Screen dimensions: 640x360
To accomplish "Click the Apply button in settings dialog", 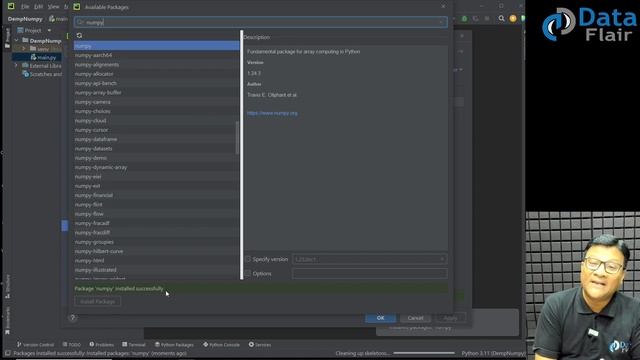I will click(450, 318).
